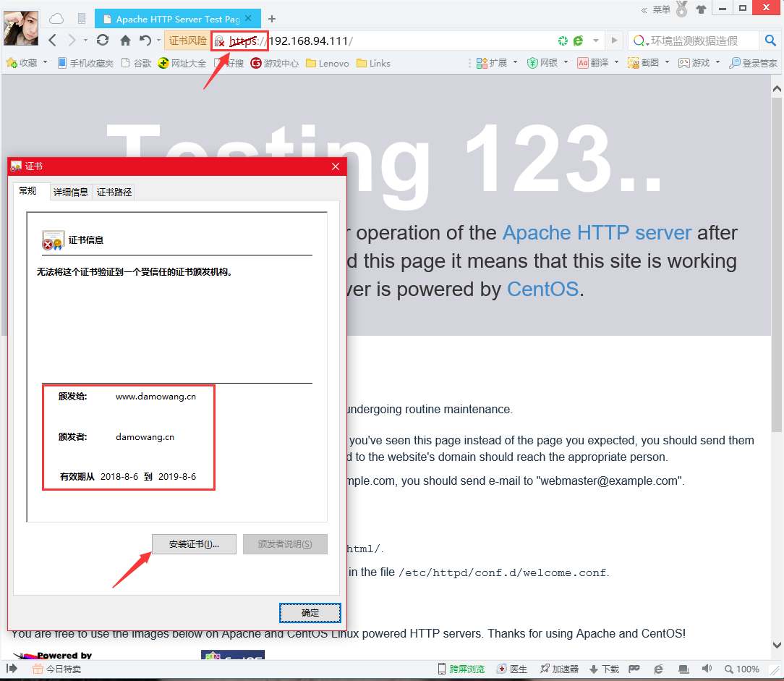Reload the page with the refresh icon
The image size is (784, 681).
coord(103,40)
